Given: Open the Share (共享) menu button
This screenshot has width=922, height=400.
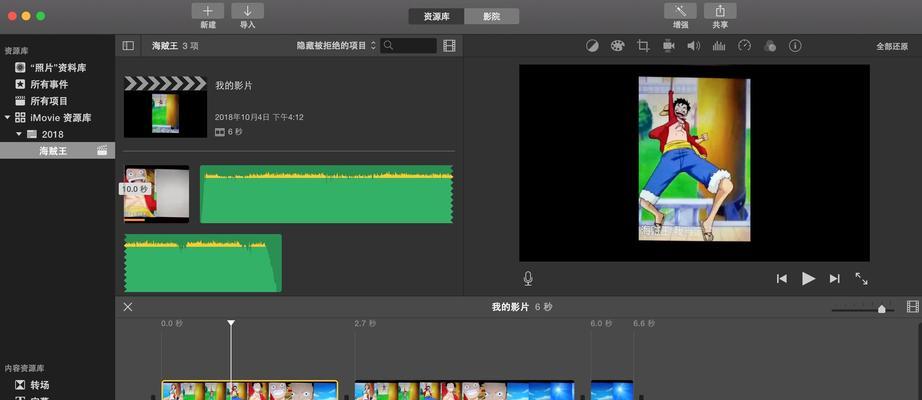Looking at the screenshot, I should click(720, 11).
